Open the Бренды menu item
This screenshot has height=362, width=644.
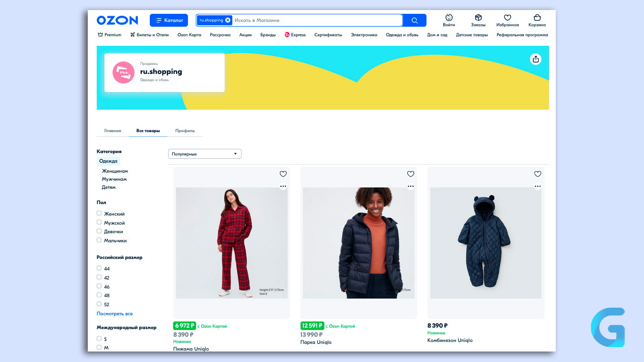pyautogui.click(x=268, y=35)
